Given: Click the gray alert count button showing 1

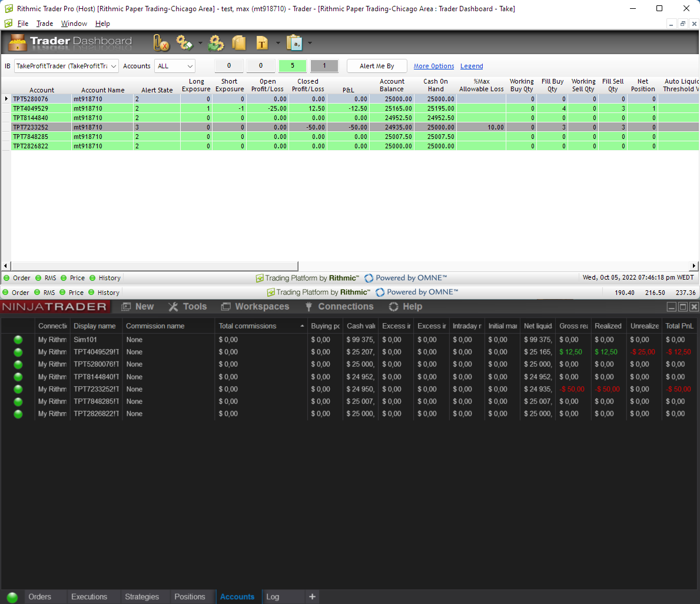Looking at the screenshot, I should coord(324,66).
